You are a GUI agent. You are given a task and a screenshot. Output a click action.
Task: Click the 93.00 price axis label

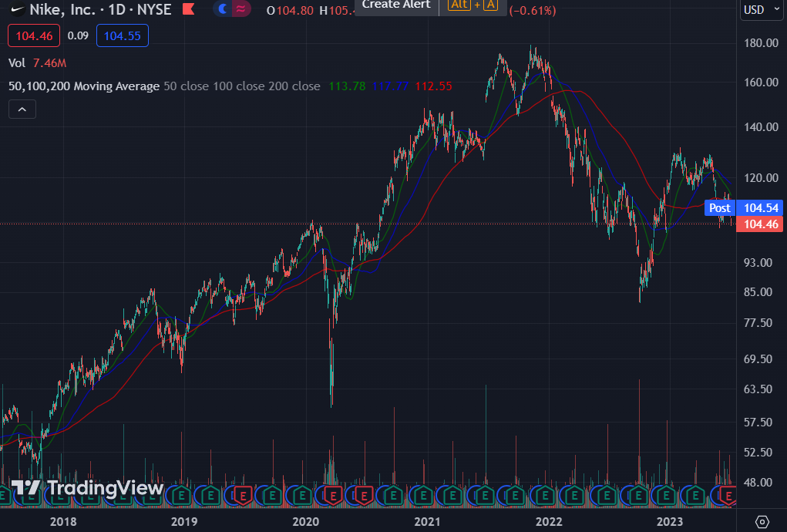758,263
